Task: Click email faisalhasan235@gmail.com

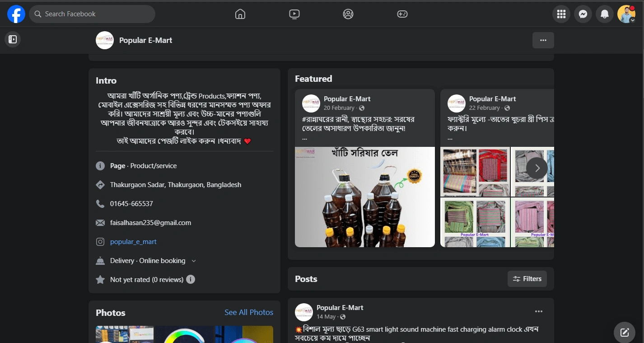Action: pyautogui.click(x=150, y=223)
